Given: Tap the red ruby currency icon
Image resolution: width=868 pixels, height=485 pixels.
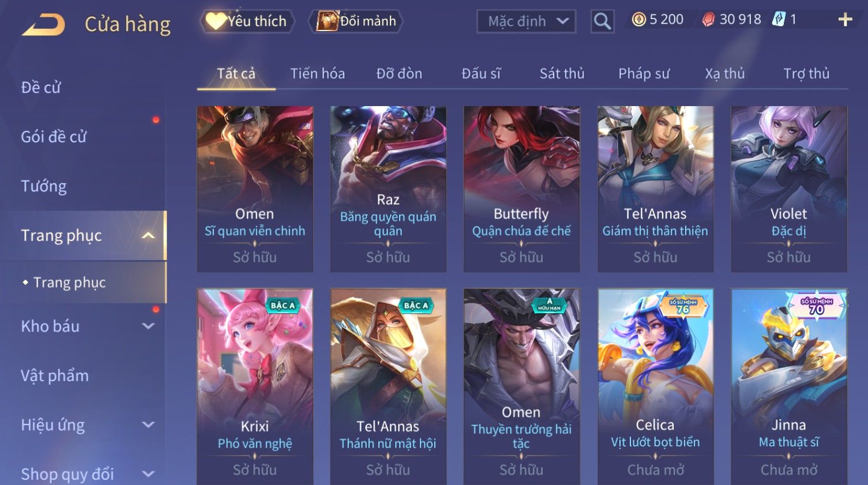Looking at the screenshot, I should [708, 20].
